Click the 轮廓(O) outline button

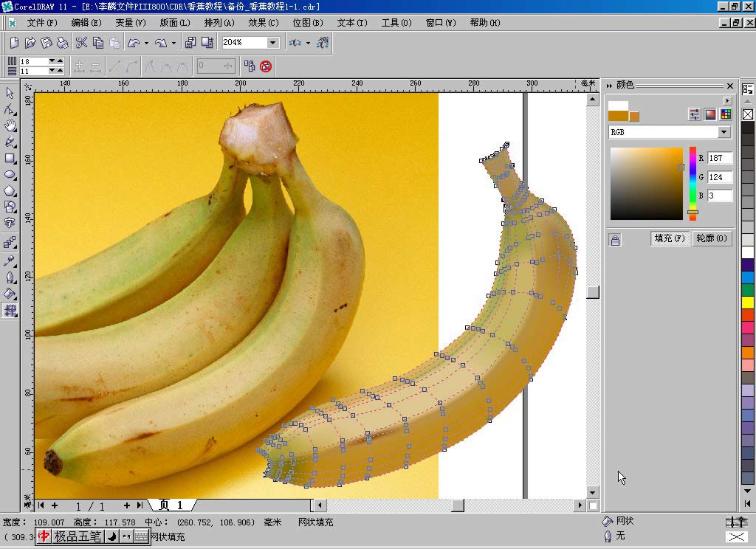pyautogui.click(x=711, y=238)
